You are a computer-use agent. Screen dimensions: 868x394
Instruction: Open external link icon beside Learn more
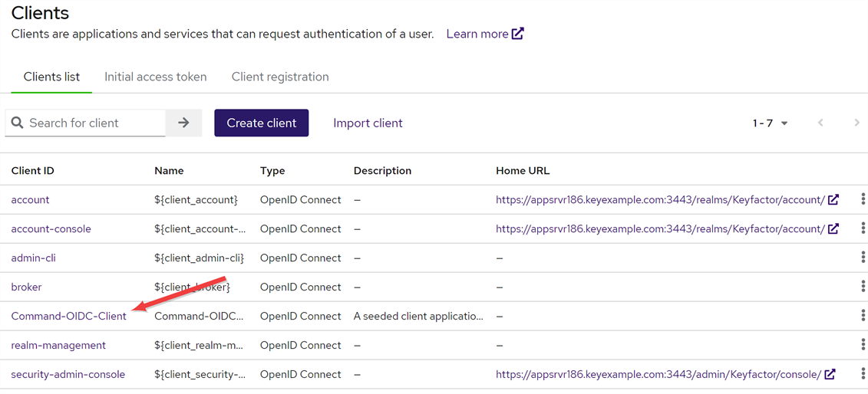518,34
